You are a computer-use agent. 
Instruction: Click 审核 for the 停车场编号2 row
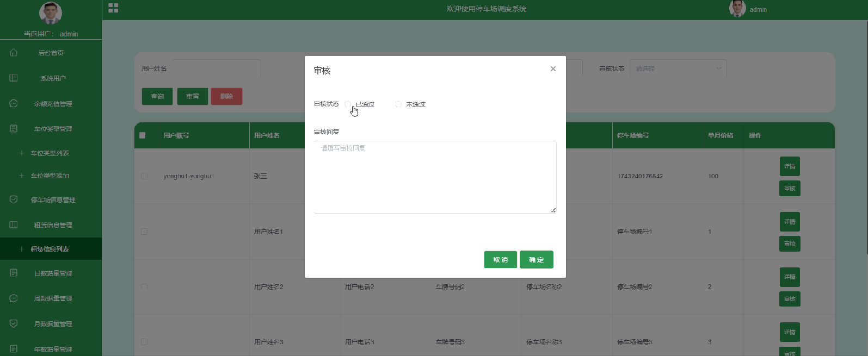[x=790, y=299]
